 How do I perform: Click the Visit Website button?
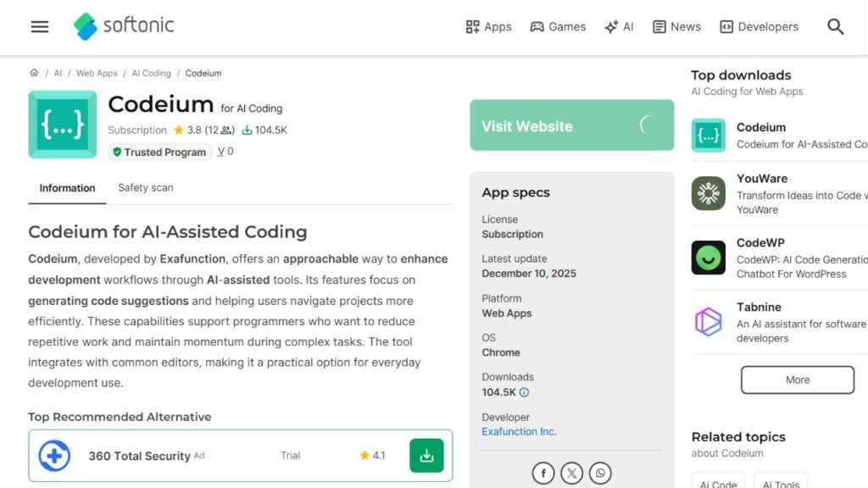(x=572, y=125)
